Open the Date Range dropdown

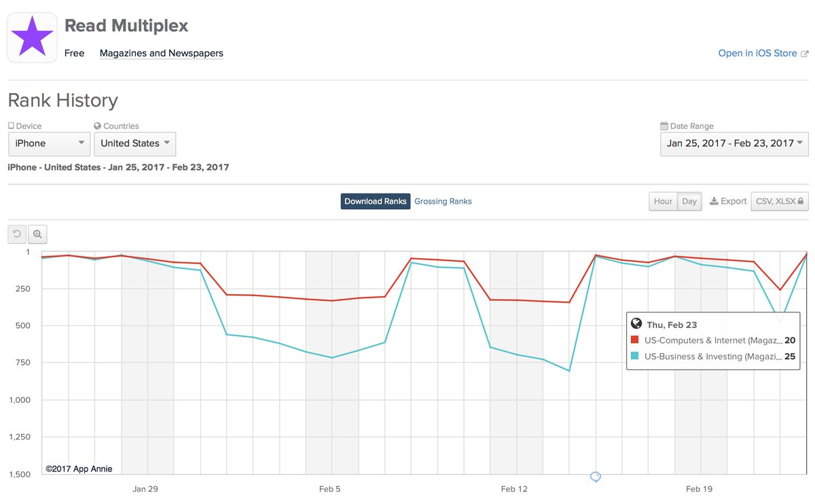point(734,144)
